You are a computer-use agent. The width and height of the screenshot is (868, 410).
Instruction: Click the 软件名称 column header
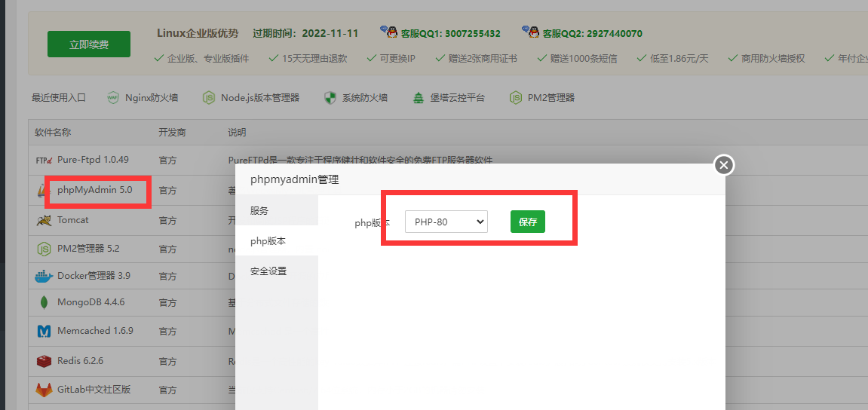point(53,133)
